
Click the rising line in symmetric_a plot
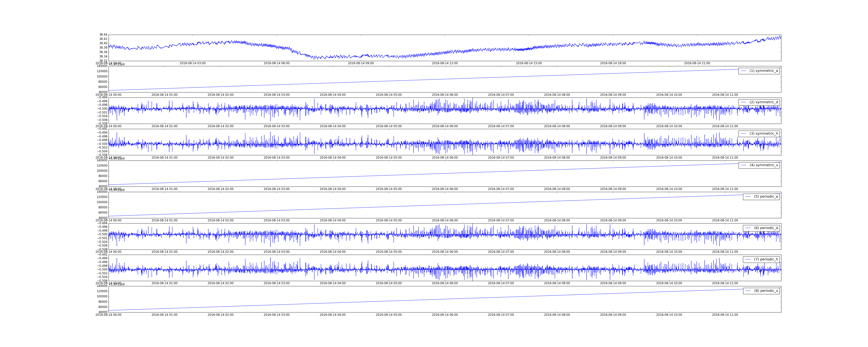pos(438,79)
